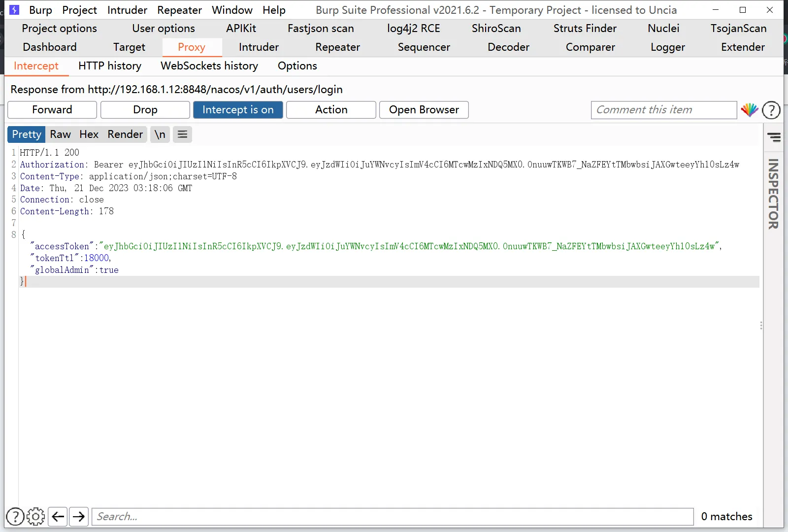
Task: Switch to Raw view
Action: click(x=60, y=134)
